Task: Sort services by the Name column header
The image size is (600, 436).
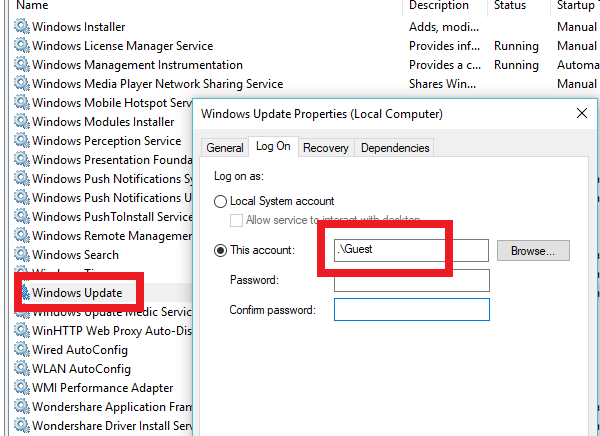Action: [x=32, y=5]
